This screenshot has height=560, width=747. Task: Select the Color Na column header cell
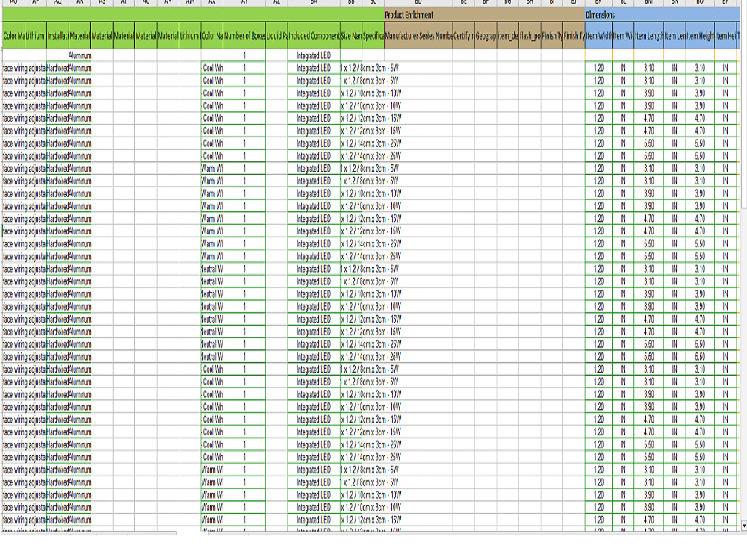coord(212,35)
